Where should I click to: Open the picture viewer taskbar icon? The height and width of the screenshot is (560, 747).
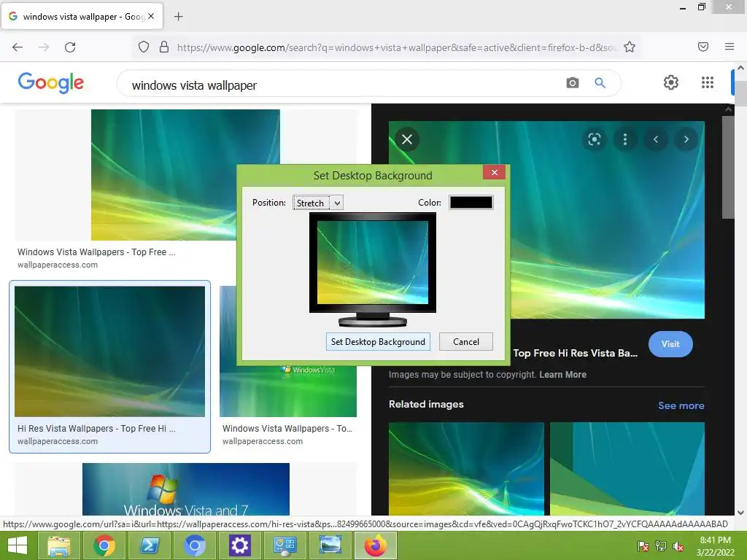[x=330, y=545]
